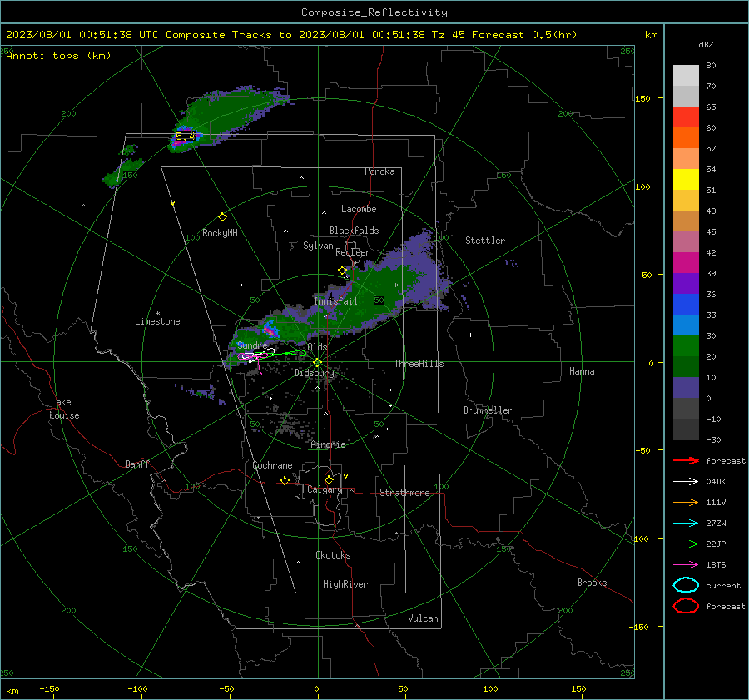Click the Blackfalds city label

(x=354, y=231)
